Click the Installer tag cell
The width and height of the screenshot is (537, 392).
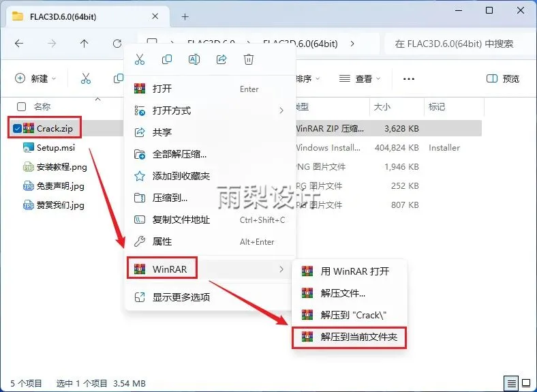pyautogui.click(x=444, y=148)
